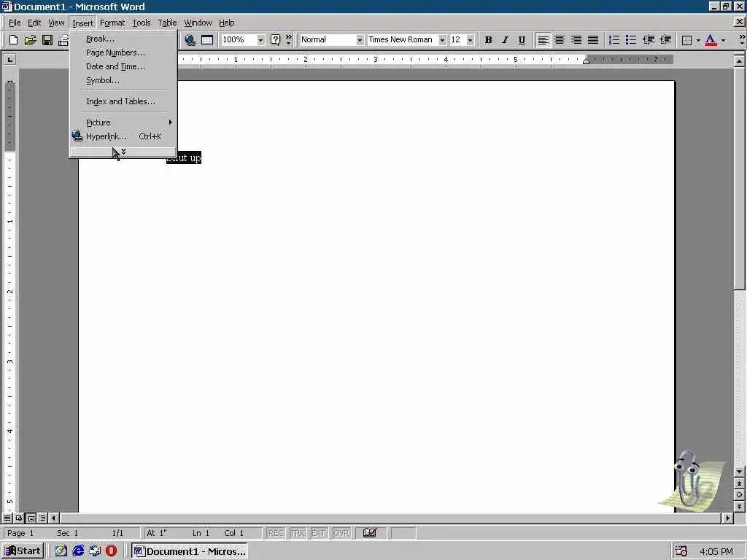Click the spelling and grammar status icon

tap(370, 533)
